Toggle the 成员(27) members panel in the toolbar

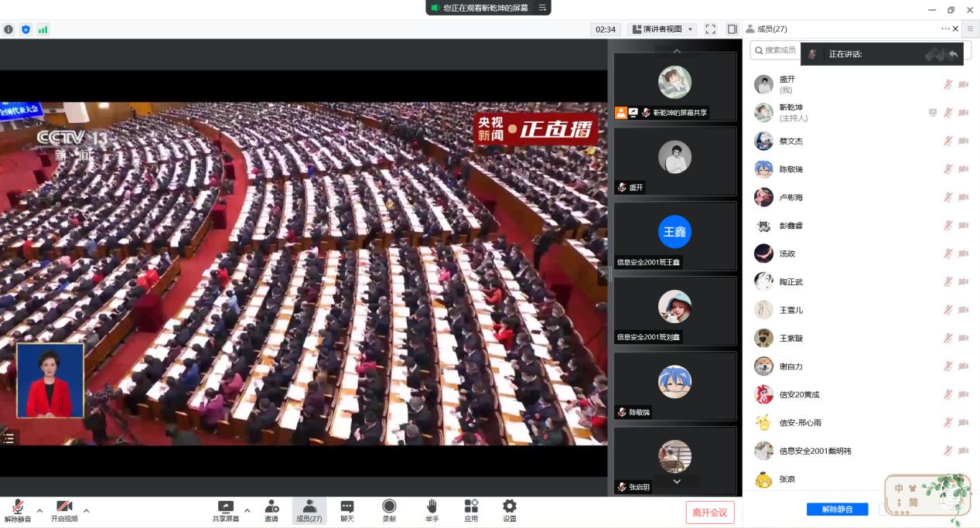[x=309, y=510]
